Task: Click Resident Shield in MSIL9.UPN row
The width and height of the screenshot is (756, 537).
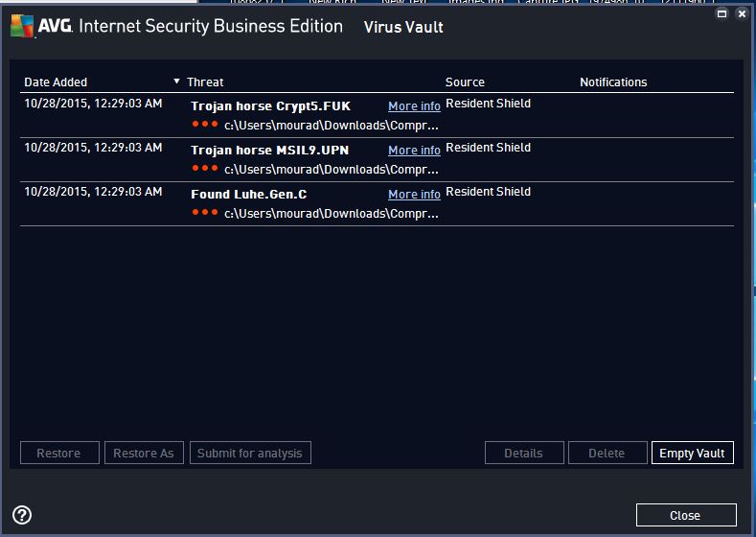Action: pos(488,147)
